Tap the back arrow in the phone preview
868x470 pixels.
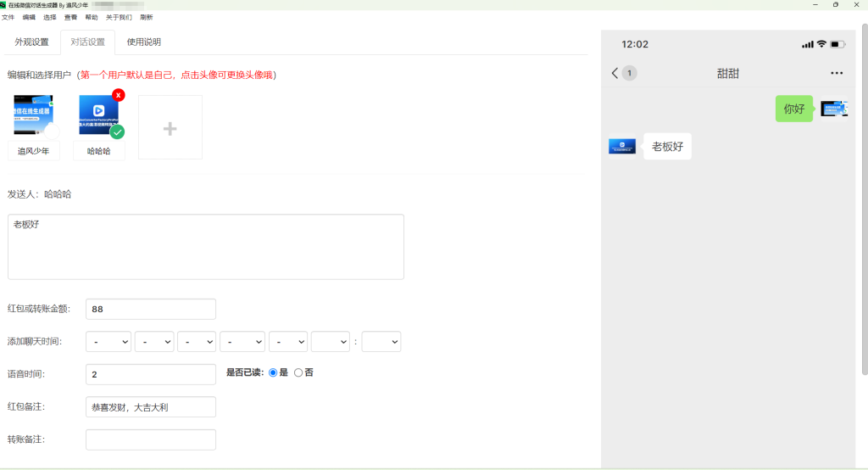[x=615, y=73]
